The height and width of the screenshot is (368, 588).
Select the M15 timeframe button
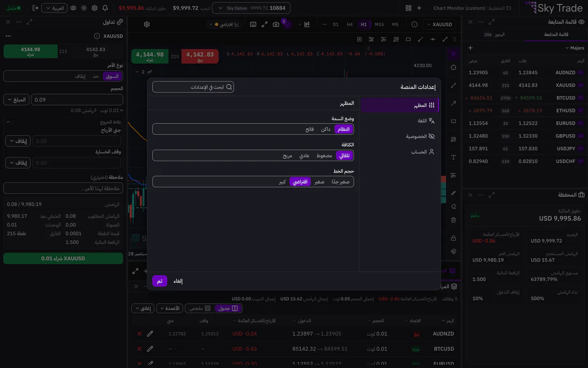coord(379,24)
